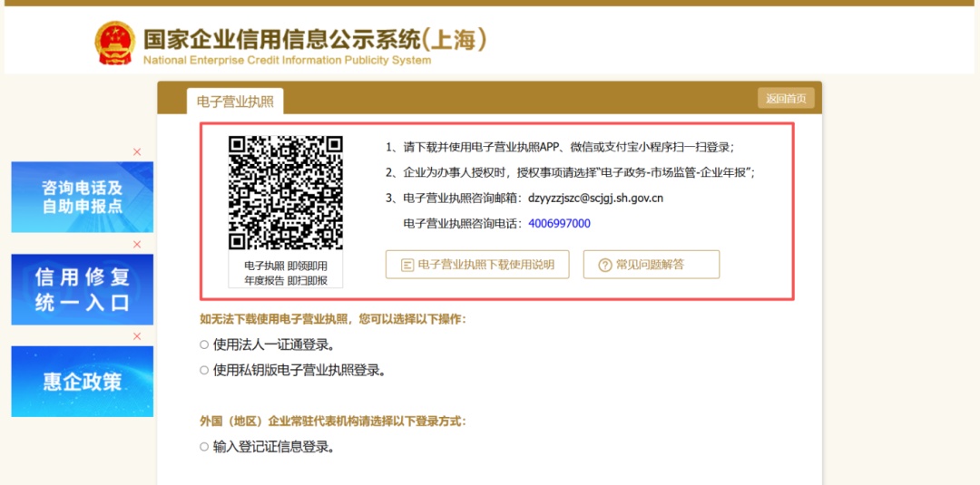Open the 惠企政策 banner
Viewport: 980px width, 485px height.
[82, 382]
